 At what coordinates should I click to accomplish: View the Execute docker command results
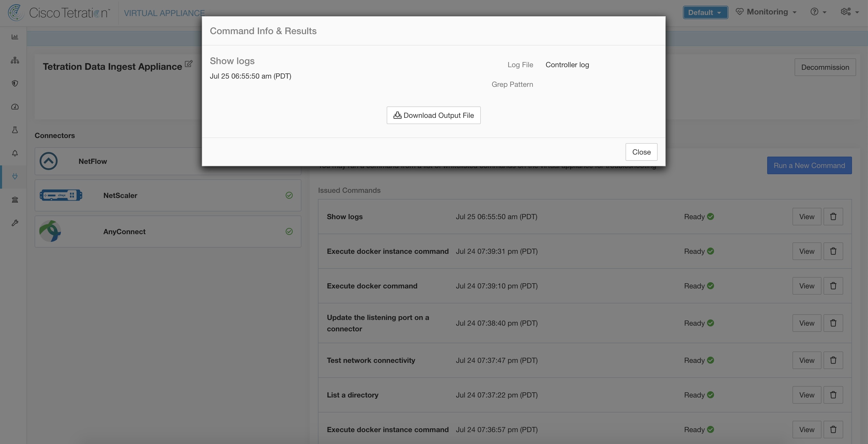pos(807,286)
